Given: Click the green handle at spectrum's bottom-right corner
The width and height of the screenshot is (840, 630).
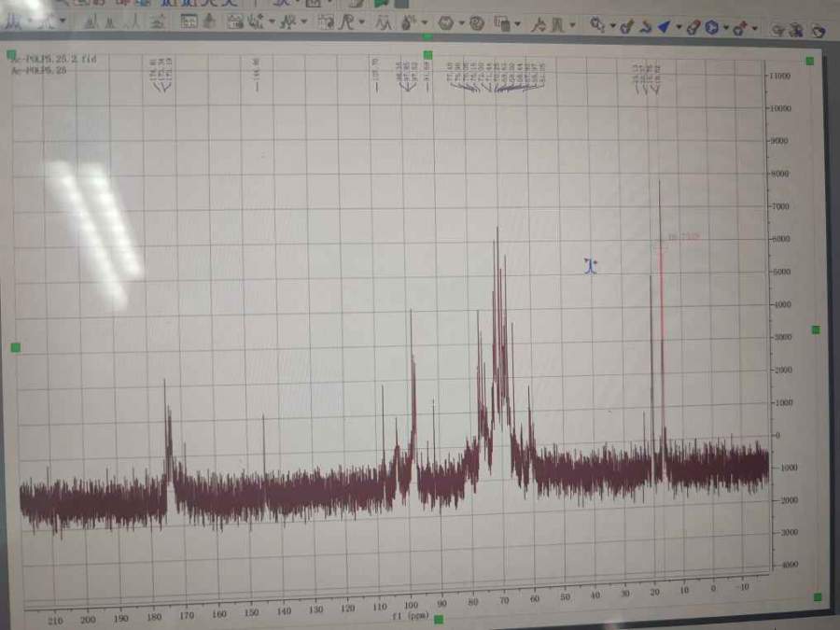Looking at the screenshot, I should point(817,596).
